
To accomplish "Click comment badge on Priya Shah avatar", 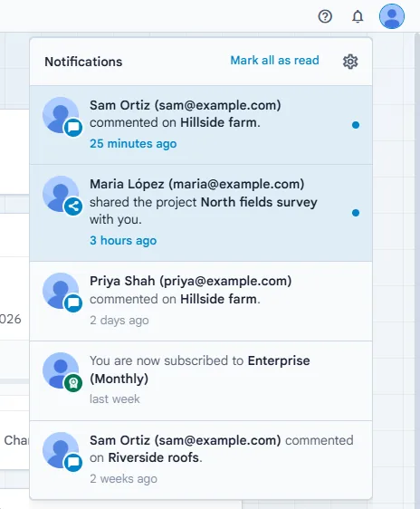I will [73, 303].
